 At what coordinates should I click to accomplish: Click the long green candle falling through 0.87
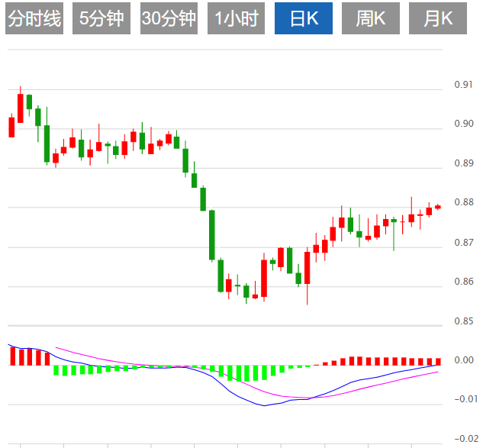pyautogui.click(x=212, y=235)
